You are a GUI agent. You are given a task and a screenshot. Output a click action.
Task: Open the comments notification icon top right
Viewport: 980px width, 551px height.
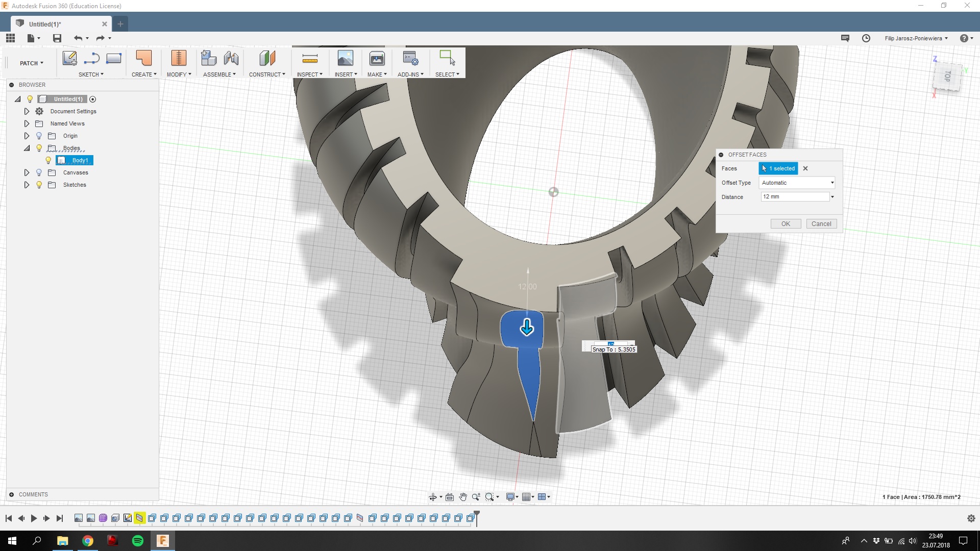pyautogui.click(x=845, y=38)
